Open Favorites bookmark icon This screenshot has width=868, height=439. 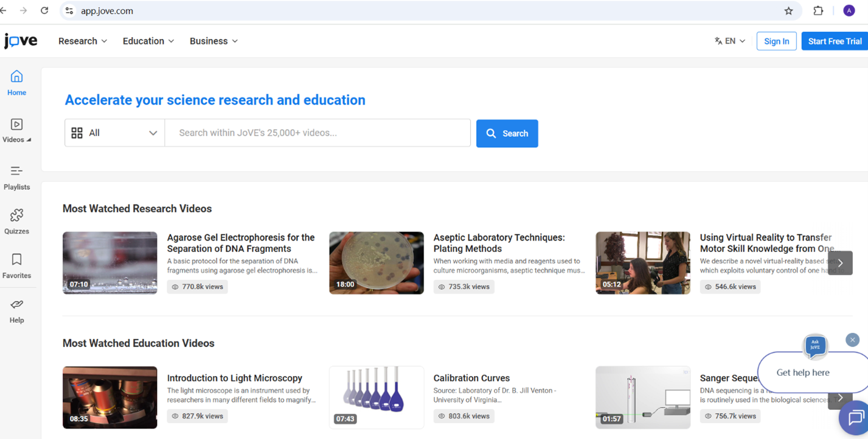(x=16, y=259)
